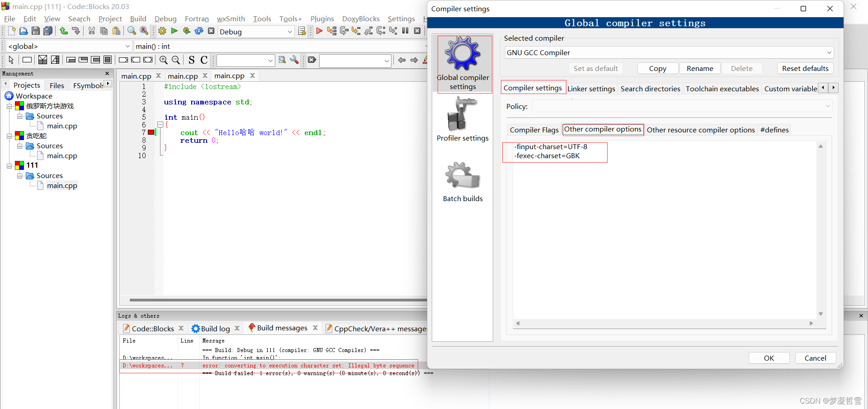868x409 pixels.
Task: Expand the Policy dropdown in compiler settings
Action: pos(827,106)
